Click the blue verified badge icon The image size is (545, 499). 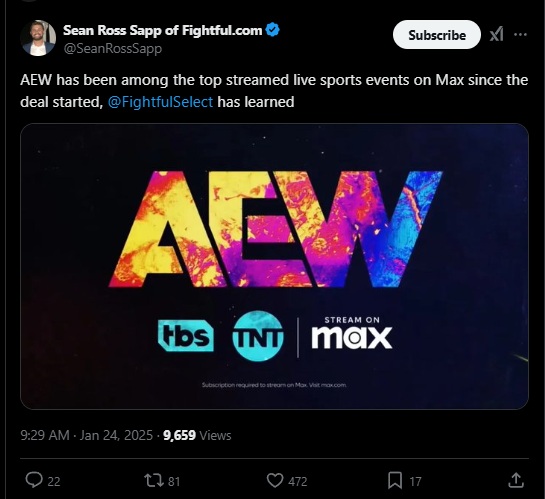(272, 30)
